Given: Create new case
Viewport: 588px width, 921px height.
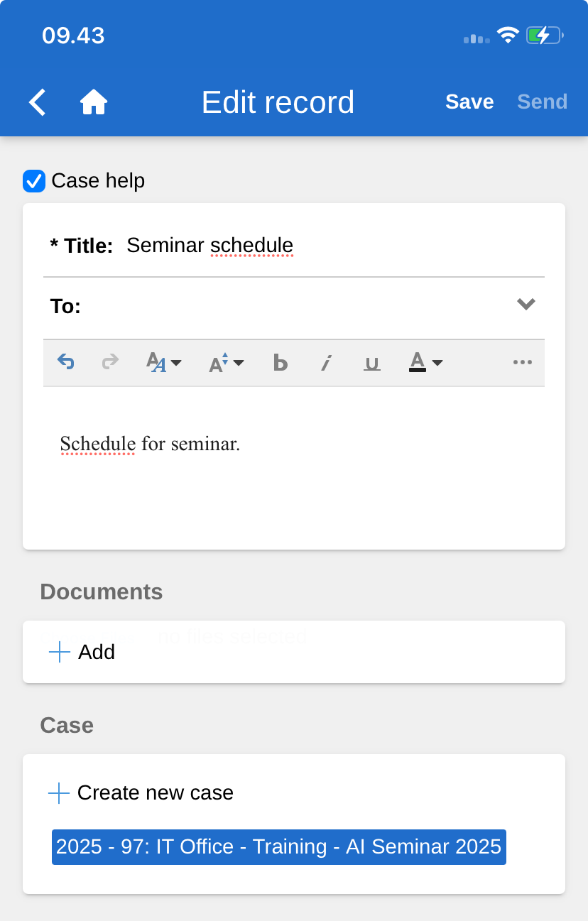Looking at the screenshot, I should (x=141, y=792).
